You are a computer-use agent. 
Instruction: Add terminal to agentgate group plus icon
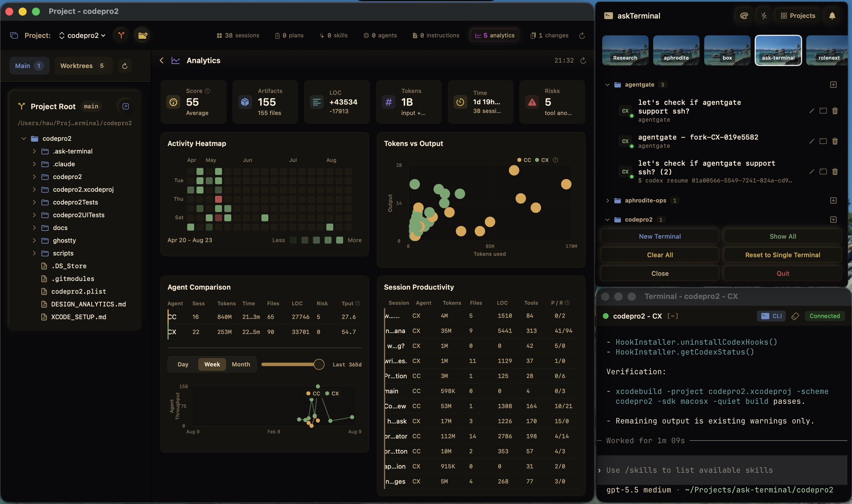[x=833, y=85]
